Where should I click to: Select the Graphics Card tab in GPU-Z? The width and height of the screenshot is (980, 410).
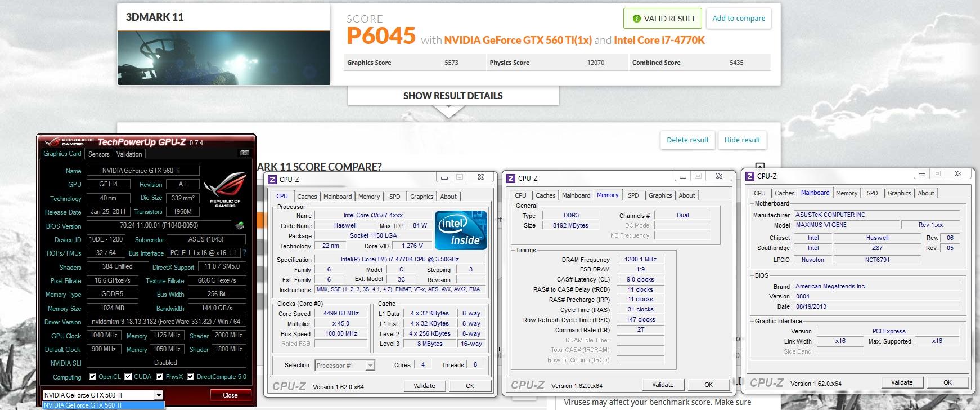62,153
